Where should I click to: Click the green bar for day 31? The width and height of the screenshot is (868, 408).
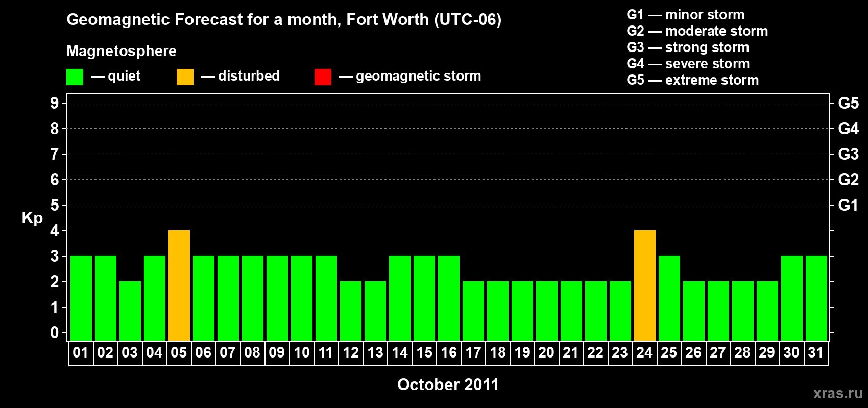[816, 298]
